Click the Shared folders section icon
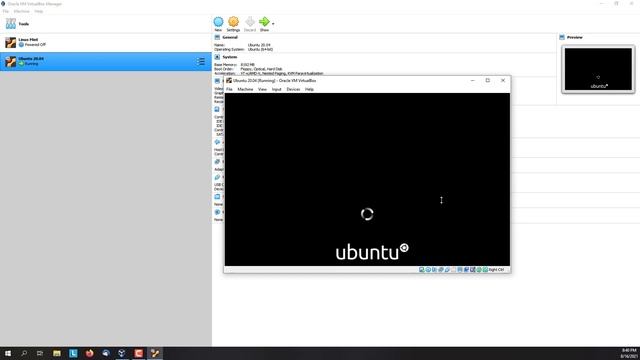The width and height of the screenshot is (640, 360). click(217, 197)
